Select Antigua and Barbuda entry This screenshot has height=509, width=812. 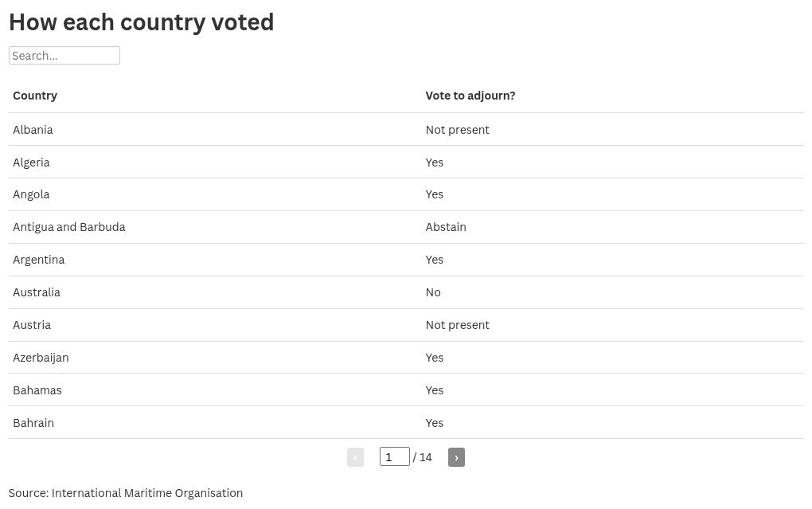(69, 227)
